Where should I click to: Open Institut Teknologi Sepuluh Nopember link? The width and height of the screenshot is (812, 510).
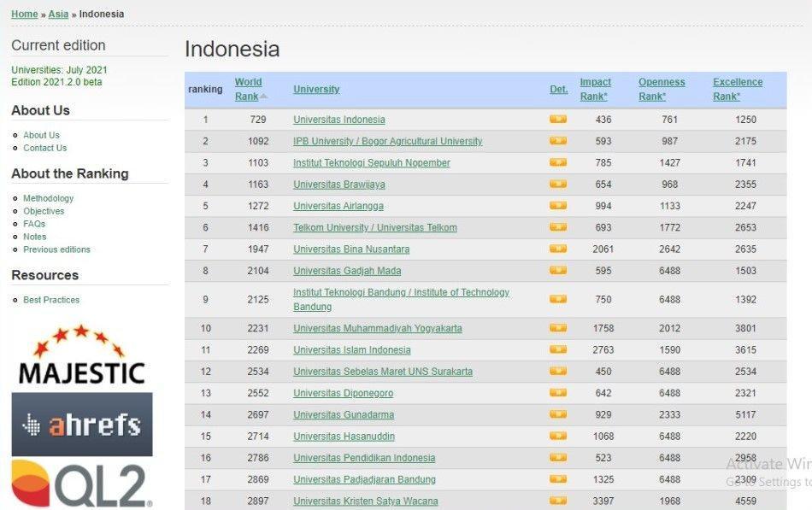pos(371,162)
